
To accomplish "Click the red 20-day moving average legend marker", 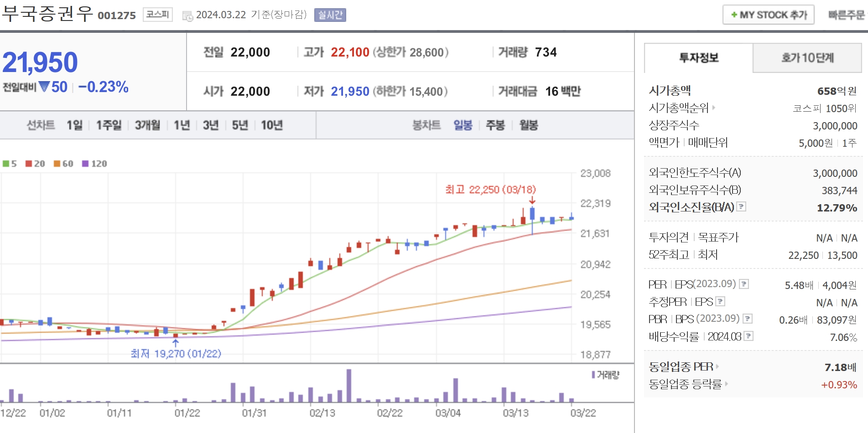I will [29, 164].
